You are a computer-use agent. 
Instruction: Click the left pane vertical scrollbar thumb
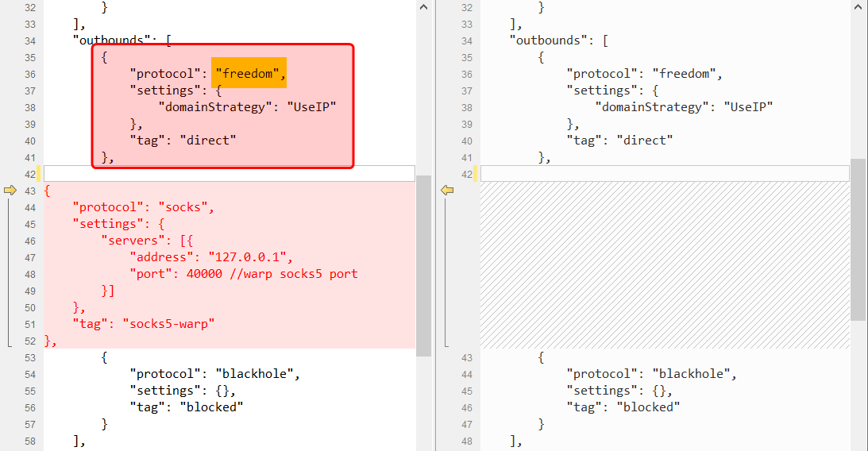[x=423, y=266]
